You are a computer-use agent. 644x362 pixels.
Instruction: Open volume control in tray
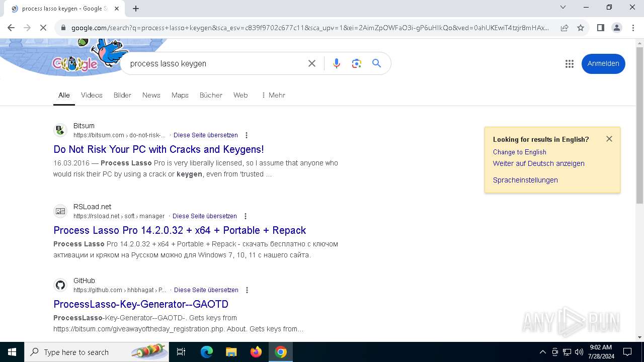pos(579,352)
